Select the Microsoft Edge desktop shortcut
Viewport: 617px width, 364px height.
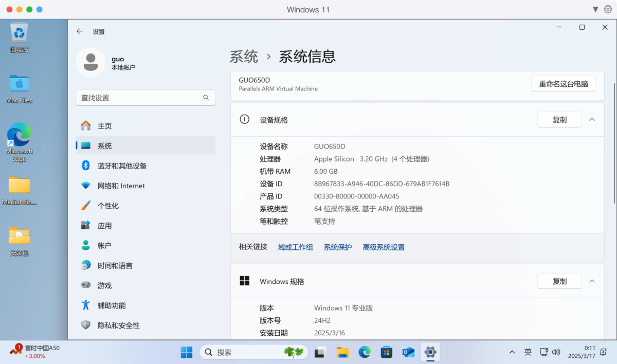[x=19, y=142]
